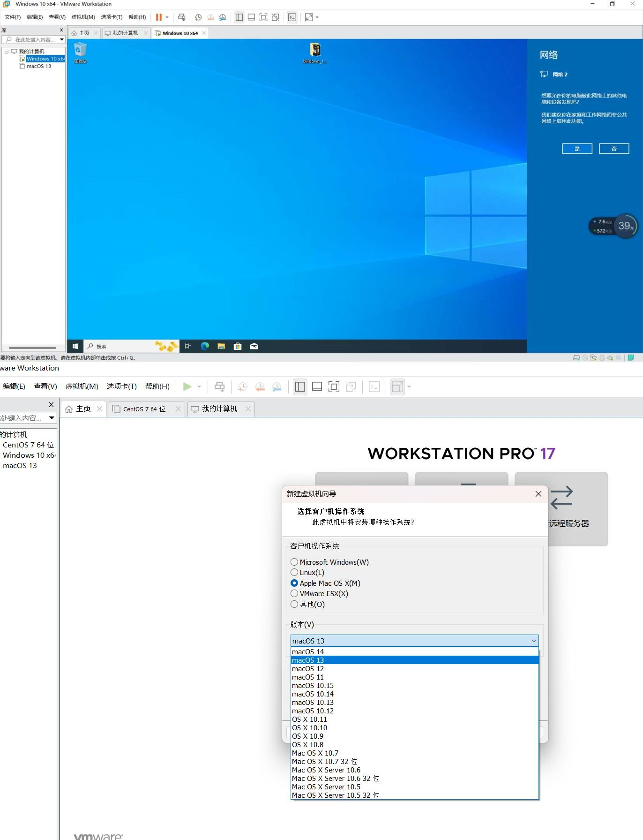
Task: Open the 虚拟机(M) menu in lower window
Action: pyautogui.click(x=82, y=386)
